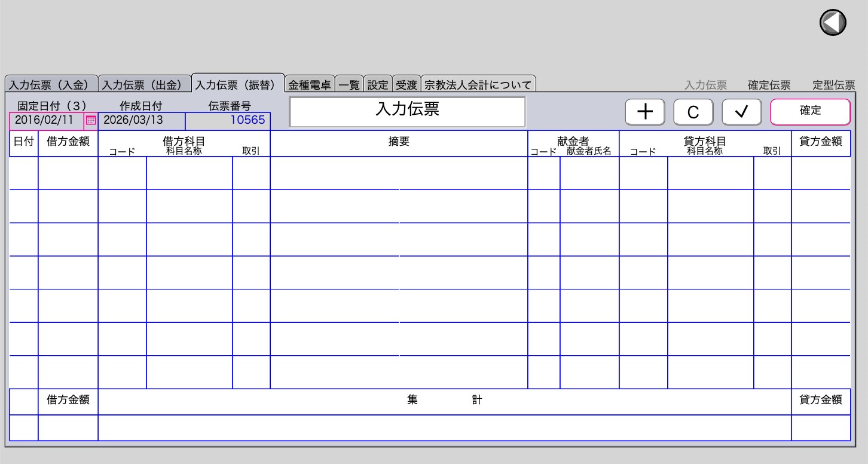Image resolution: width=868 pixels, height=464 pixels.
Task: Open the 金種電卓 tab
Action: click(310, 85)
